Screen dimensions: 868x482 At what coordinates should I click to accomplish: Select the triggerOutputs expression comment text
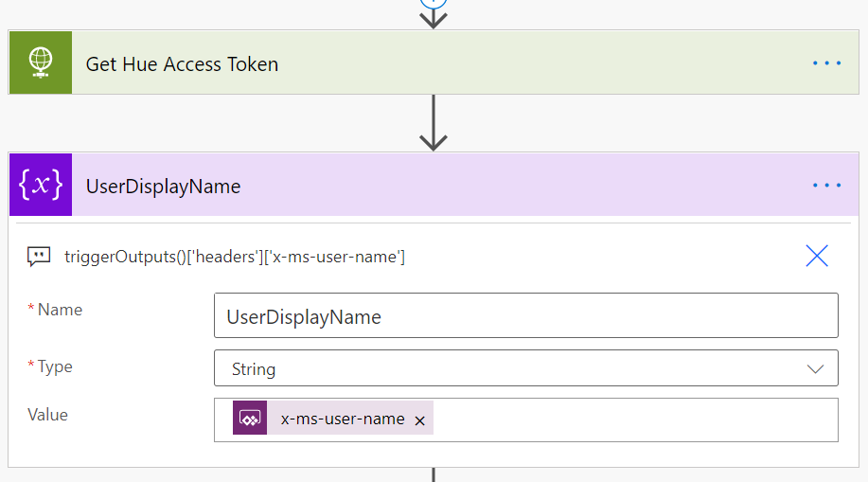(235, 257)
